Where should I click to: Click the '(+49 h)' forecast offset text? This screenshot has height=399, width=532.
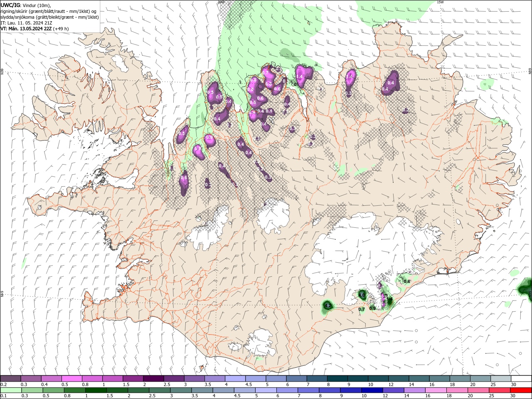click(x=61, y=29)
